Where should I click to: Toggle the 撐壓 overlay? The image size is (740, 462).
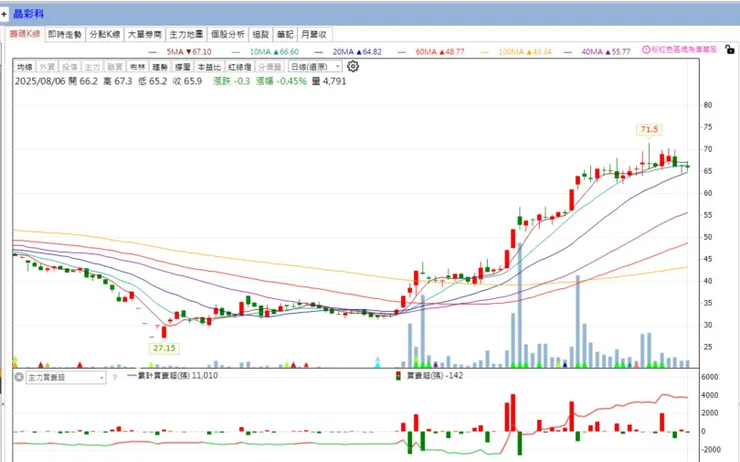coord(183,67)
